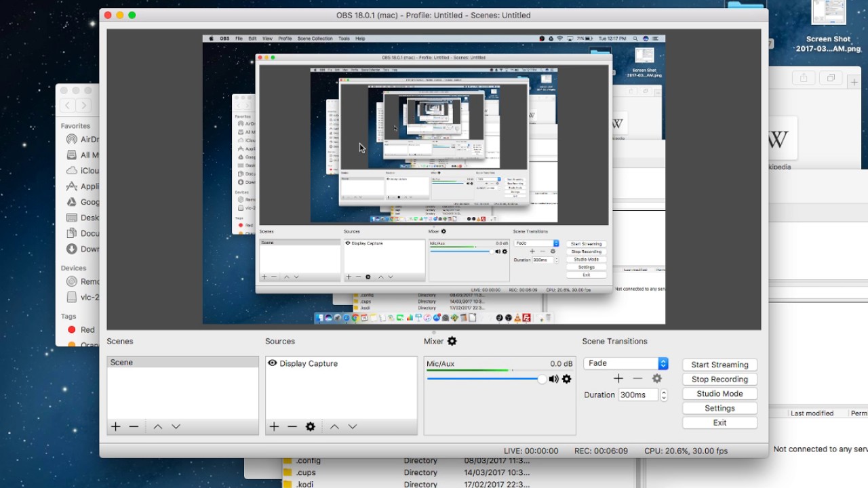Screen dimensions: 868x488
Task: Click the REC: 00:06:09 status text
Action: tap(601, 451)
